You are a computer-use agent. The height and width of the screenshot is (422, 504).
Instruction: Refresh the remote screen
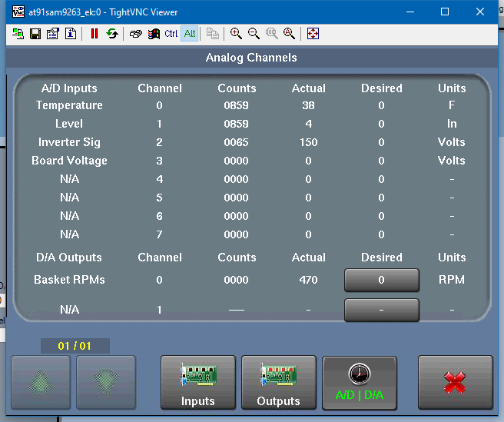(112, 34)
